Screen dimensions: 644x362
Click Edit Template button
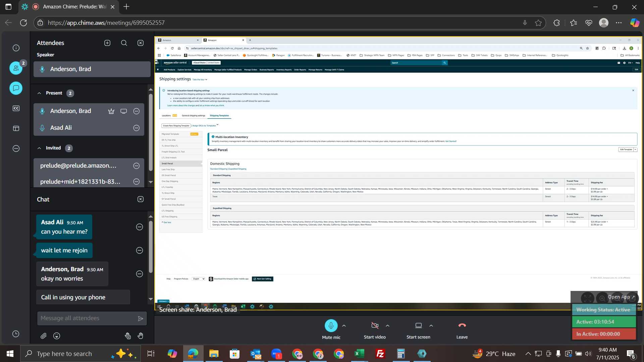pos(626,149)
